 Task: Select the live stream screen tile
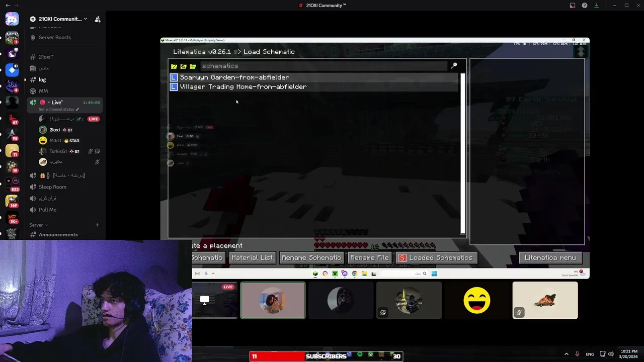(x=215, y=300)
